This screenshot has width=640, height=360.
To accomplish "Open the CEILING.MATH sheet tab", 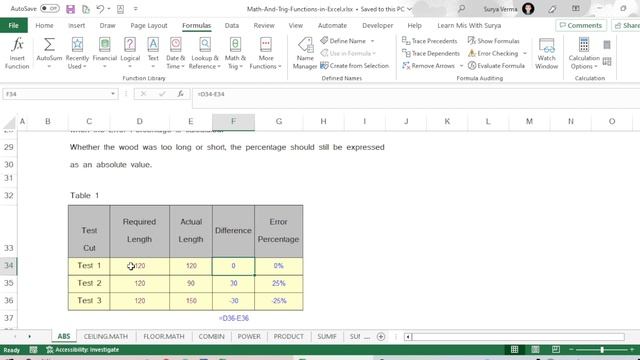I will tap(106, 337).
